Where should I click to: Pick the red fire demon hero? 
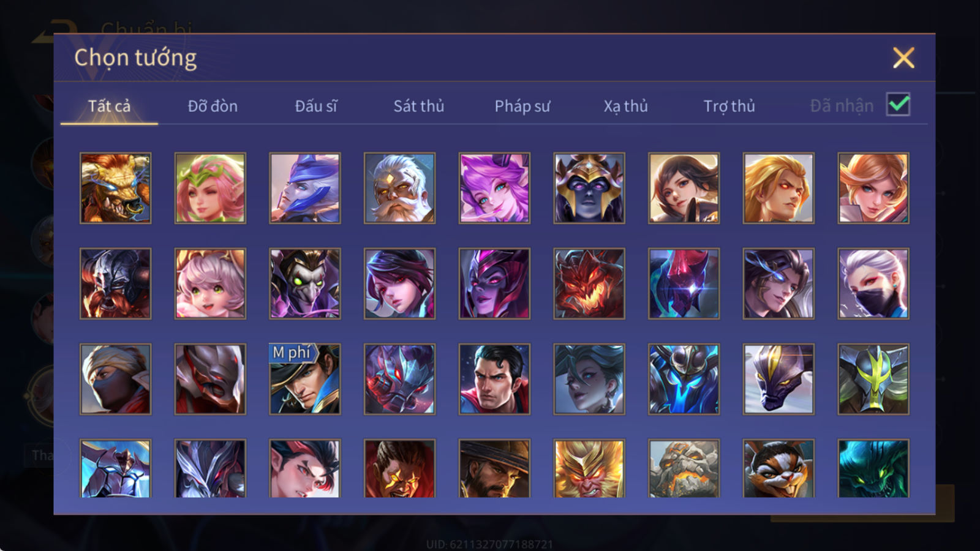[x=589, y=283]
